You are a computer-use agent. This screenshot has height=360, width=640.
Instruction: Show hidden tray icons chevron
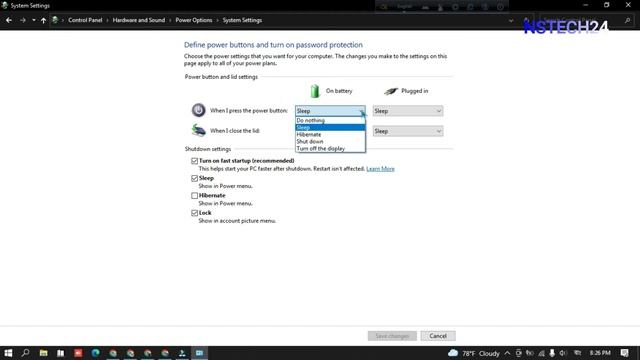coord(507,353)
